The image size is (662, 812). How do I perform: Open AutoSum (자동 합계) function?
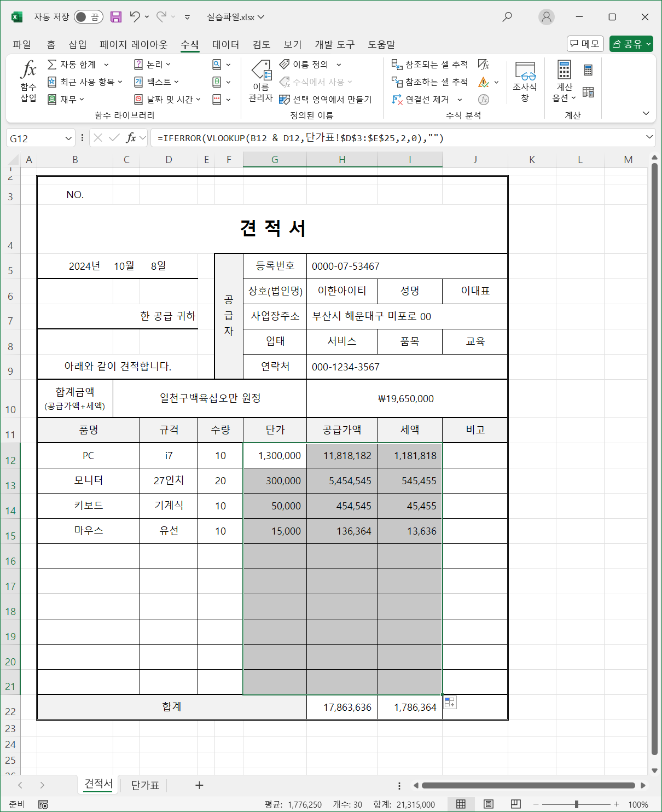(78, 65)
